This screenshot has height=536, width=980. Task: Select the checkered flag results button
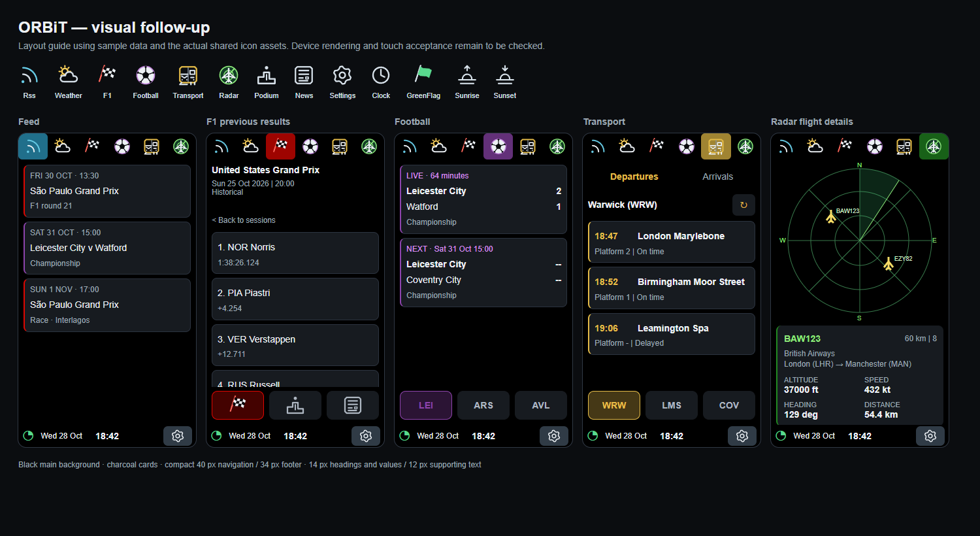238,405
